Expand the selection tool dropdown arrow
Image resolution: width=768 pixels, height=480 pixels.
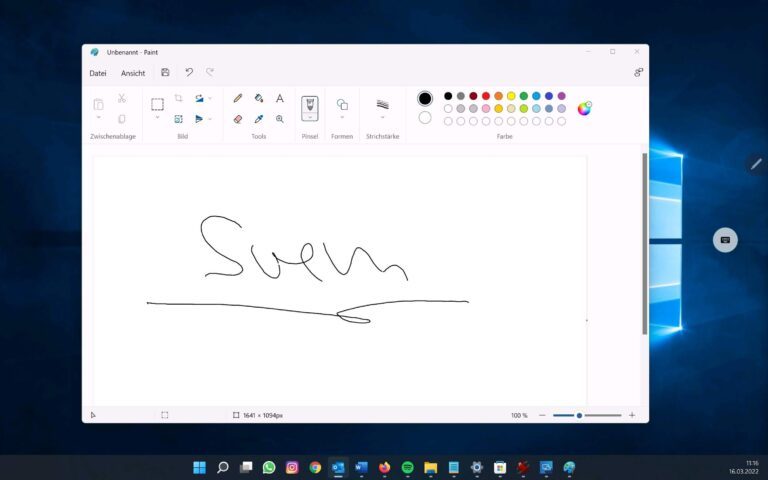pos(157,118)
